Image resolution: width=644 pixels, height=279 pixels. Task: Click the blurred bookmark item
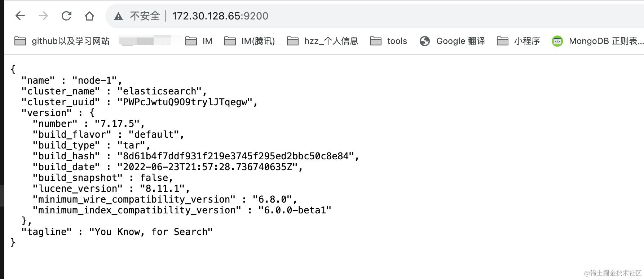(146, 41)
